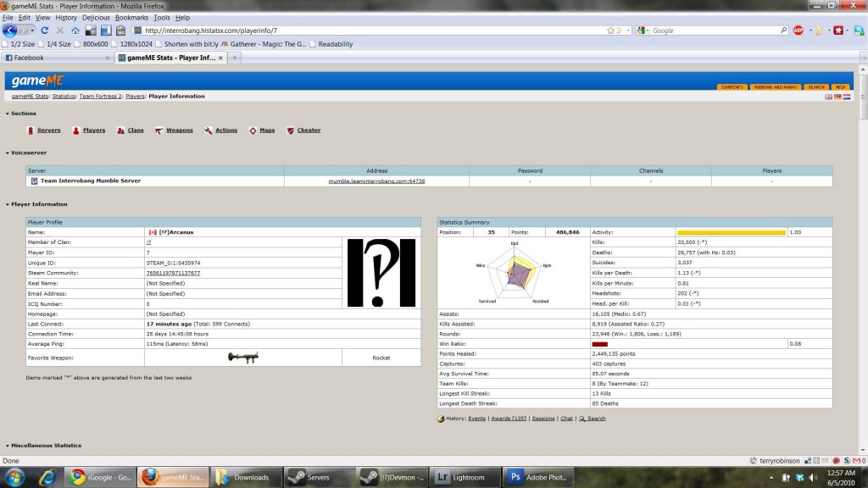This screenshot has height=488, width=868.
Task: Show hidden system tray icons
Action: (x=771, y=478)
